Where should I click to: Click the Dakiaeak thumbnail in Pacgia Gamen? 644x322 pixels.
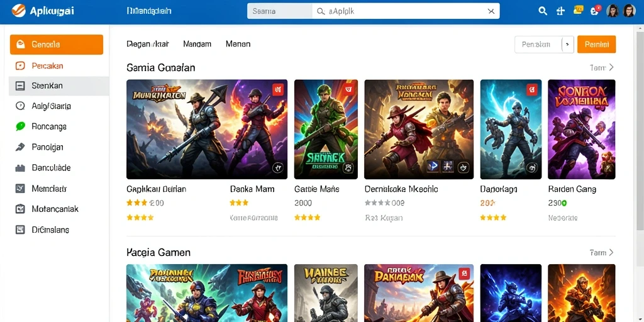tap(419, 293)
